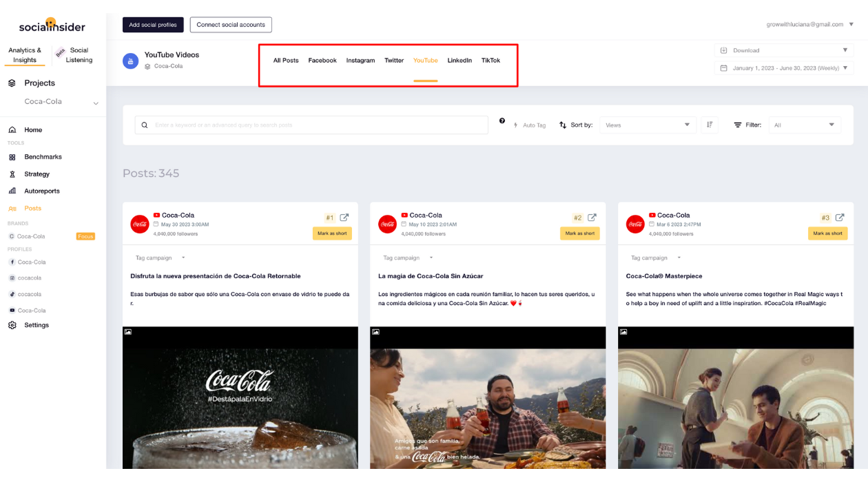Click the YouTube Videos channel icon

(130, 61)
